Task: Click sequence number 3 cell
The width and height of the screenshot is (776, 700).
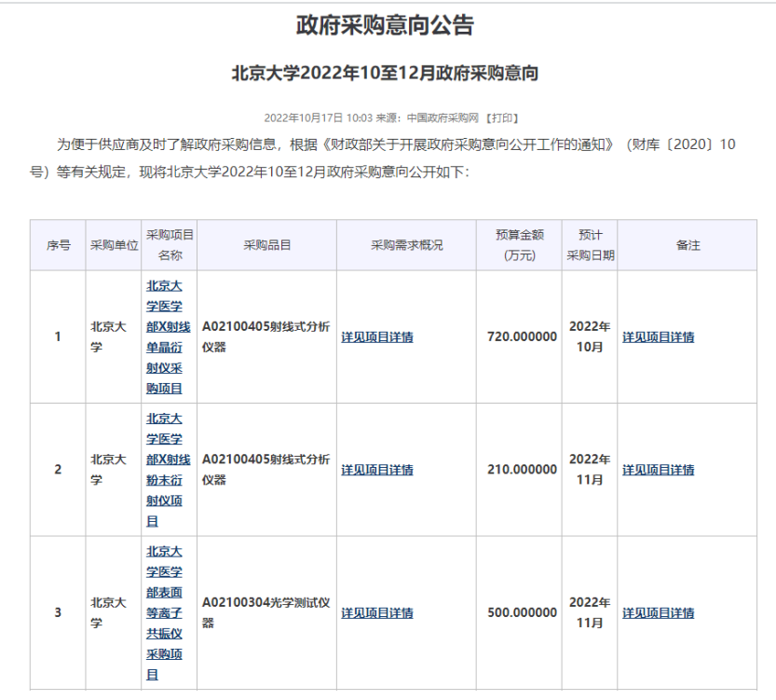Action: click(x=58, y=612)
